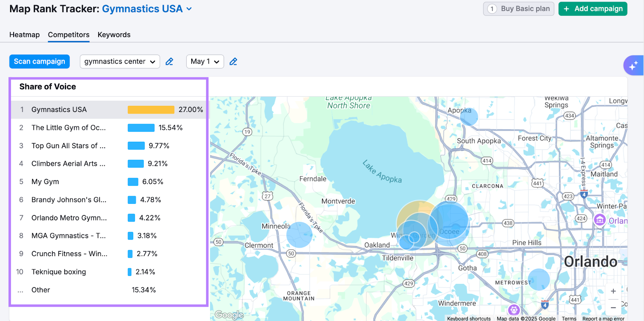Image resolution: width=644 pixels, height=321 pixels.
Task: Click the purple marker near Windermere
Action: tap(514, 310)
